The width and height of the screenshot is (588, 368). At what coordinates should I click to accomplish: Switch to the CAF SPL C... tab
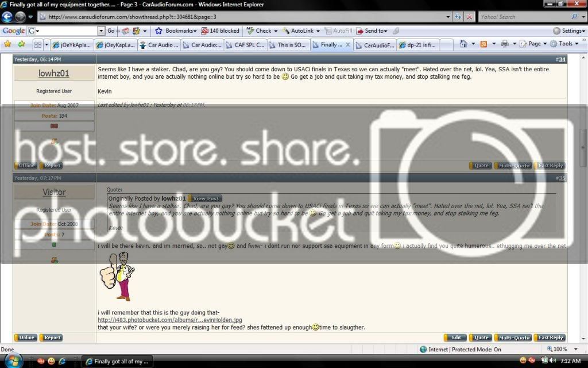pos(246,45)
